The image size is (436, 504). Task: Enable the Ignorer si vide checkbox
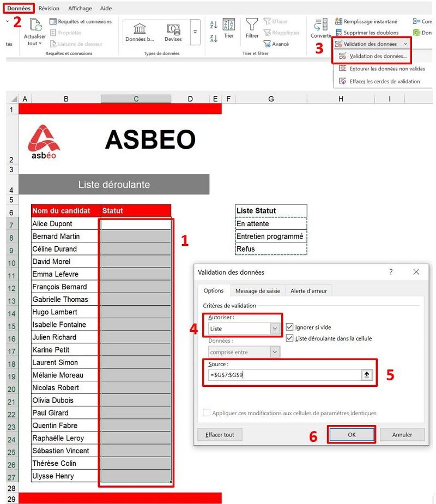click(x=291, y=326)
